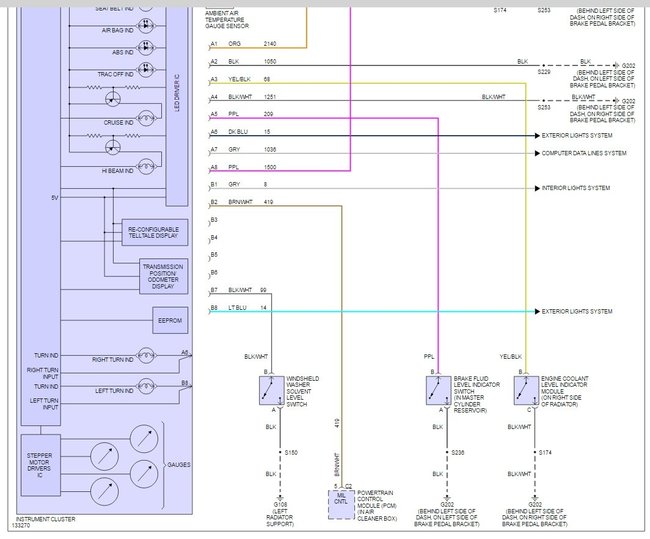Select the AIR BAG IND LED symbol

(146, 26)
